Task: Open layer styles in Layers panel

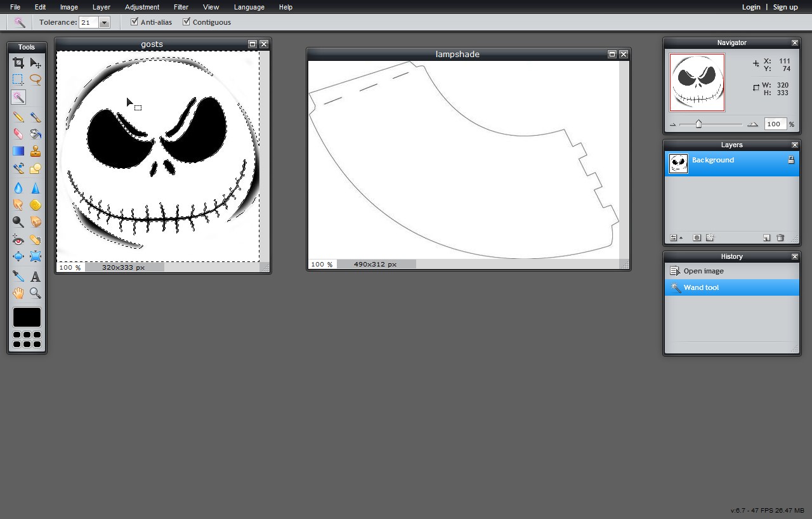Action: [710, 238]
